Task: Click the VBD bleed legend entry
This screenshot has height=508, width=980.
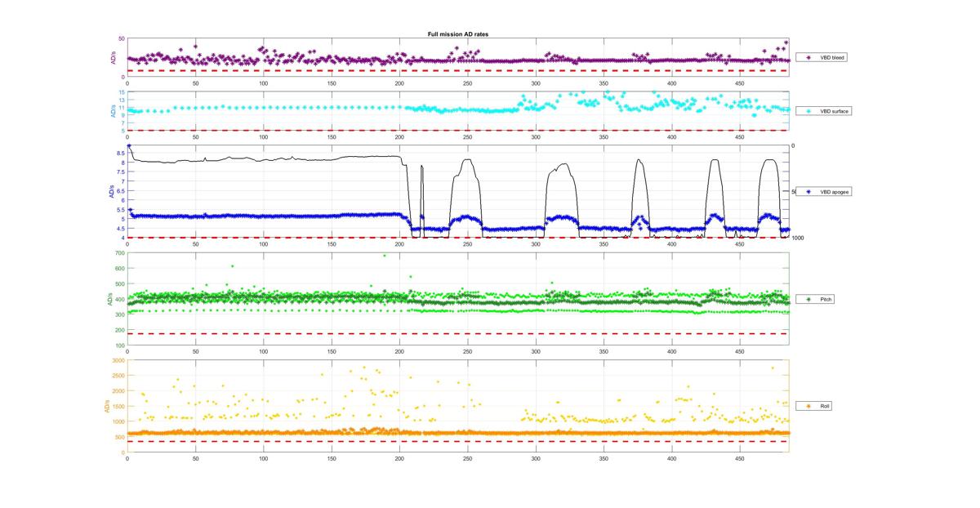Action: [823, 58]
